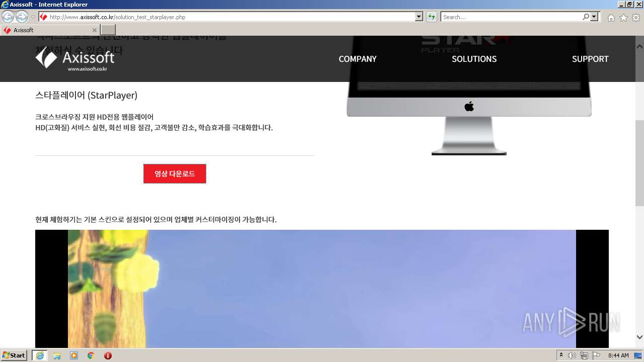Open Favorites star icon
Screen dimensions: 644x362
(x=623, y=18)
